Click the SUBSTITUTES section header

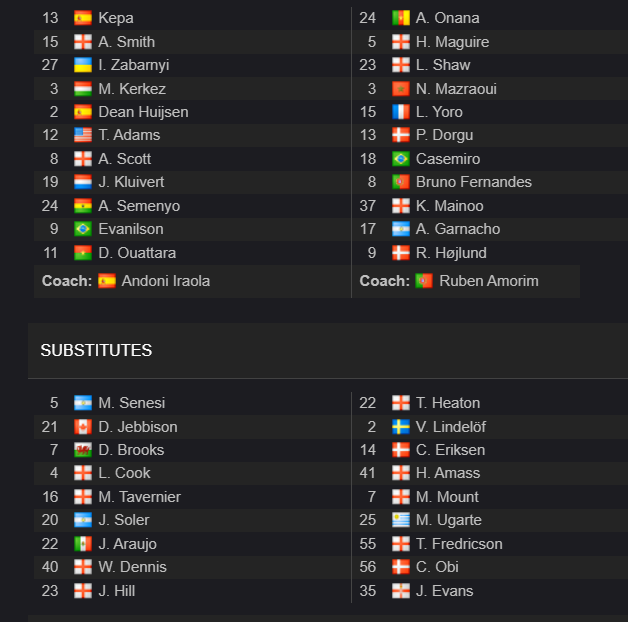[x=96, y=350]
